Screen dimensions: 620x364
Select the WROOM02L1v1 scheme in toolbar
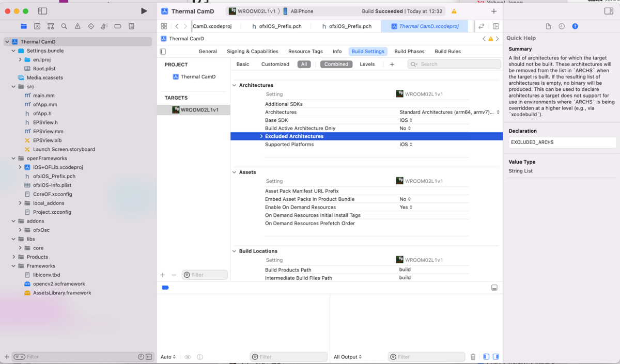coord(253,11)
